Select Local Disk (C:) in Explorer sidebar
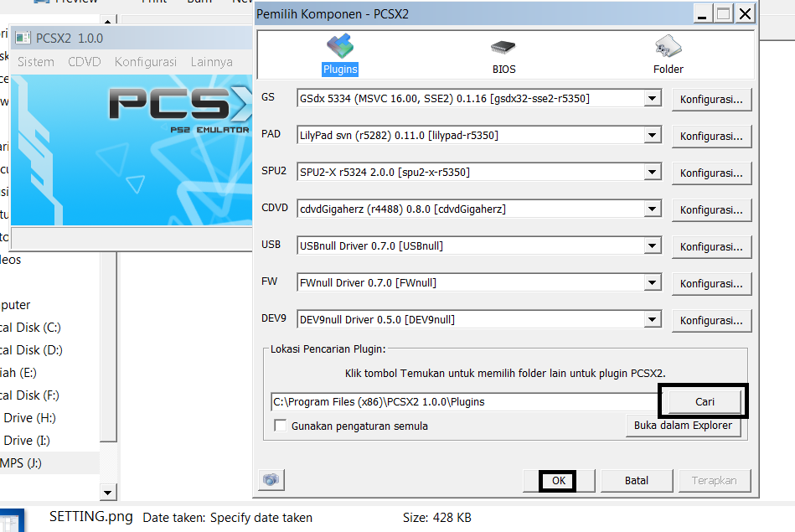Screen dimensions: 795x532 click(x=30, y=328)
